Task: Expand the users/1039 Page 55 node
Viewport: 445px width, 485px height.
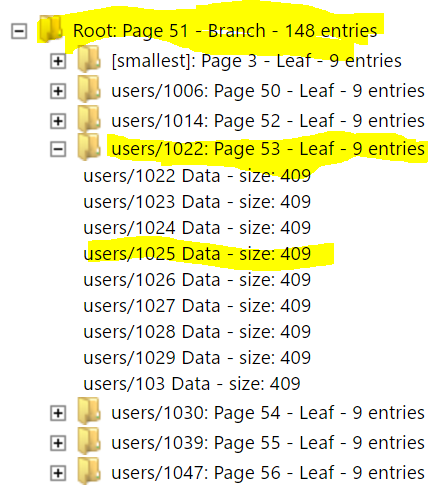Action: pyautogui.click(x=58, y=443)
